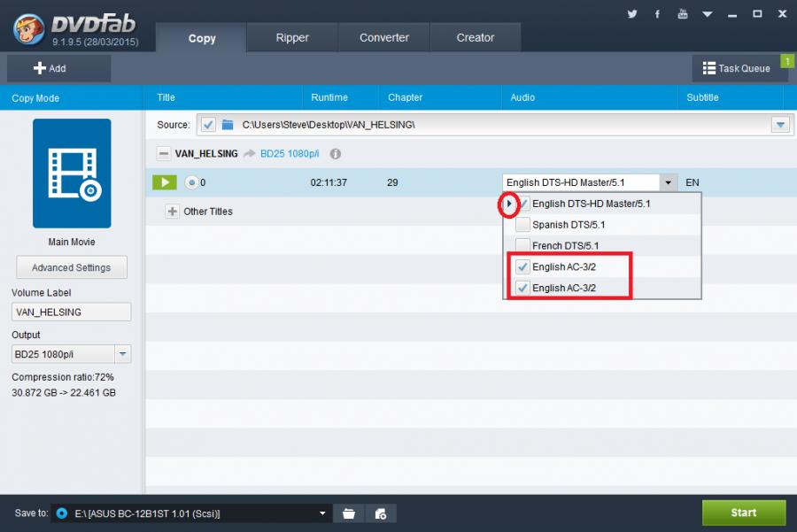This screenshot has width=797, height=532.
Task: Select the title 0 radio button
Action: tap(191, 182)
